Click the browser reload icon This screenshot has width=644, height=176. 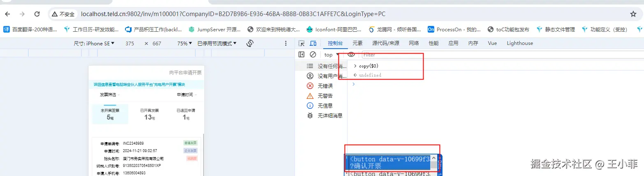[x=37, y=14]
